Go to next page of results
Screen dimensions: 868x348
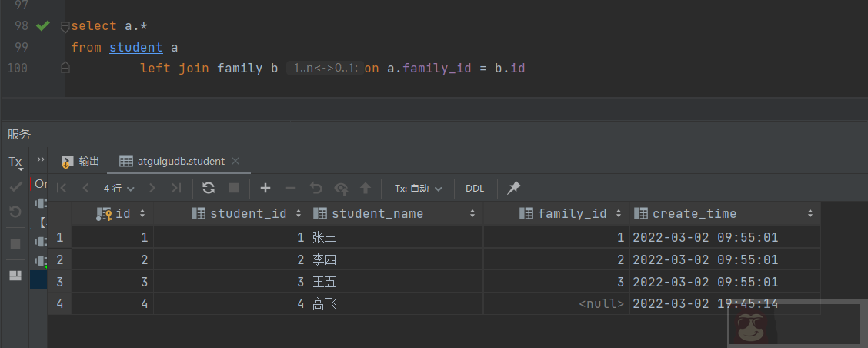point(152,189)
